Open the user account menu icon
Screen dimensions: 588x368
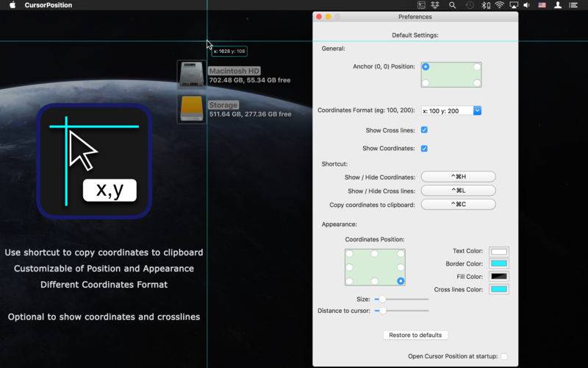558,5
